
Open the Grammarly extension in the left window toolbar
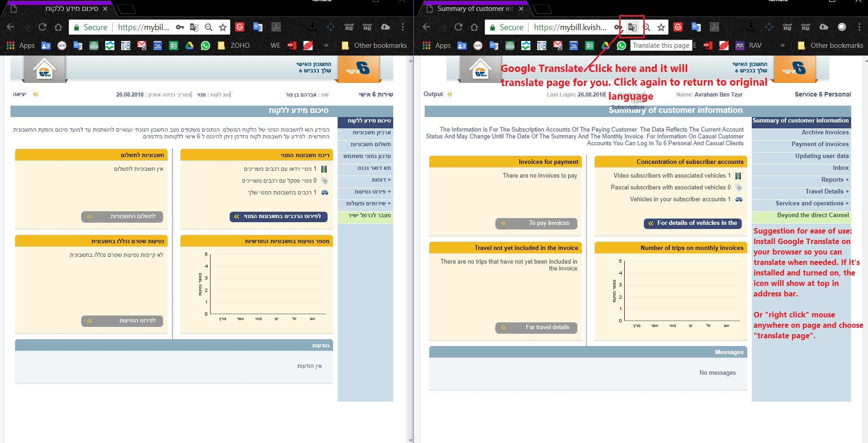click(240, 27)
